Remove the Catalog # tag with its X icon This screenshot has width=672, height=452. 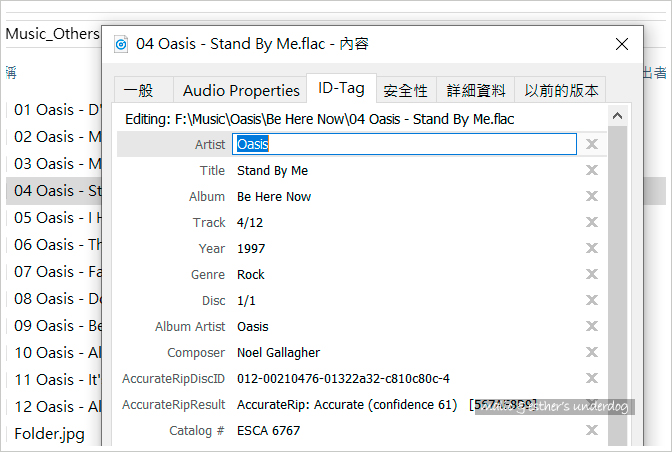pos(592,430)
